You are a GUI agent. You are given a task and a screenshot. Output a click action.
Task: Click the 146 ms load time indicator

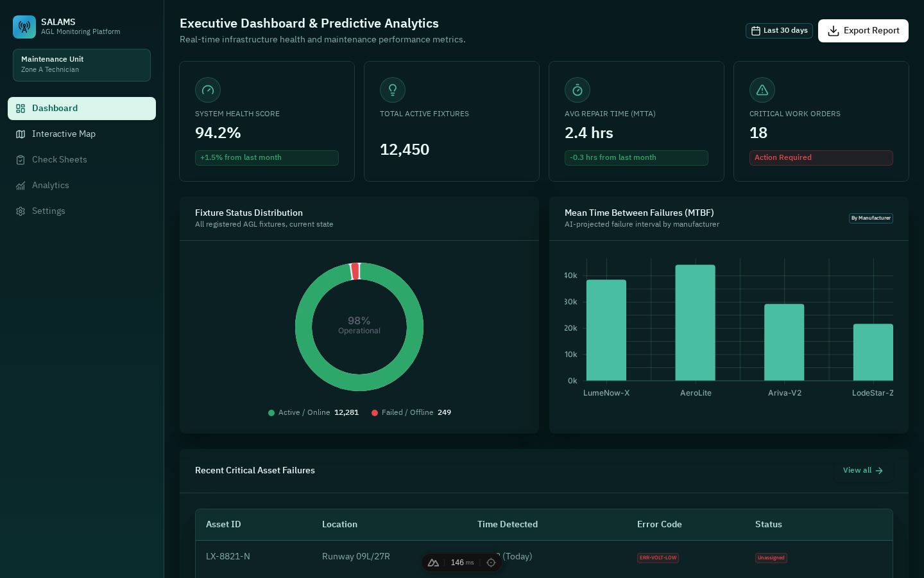tap(462, 563)
